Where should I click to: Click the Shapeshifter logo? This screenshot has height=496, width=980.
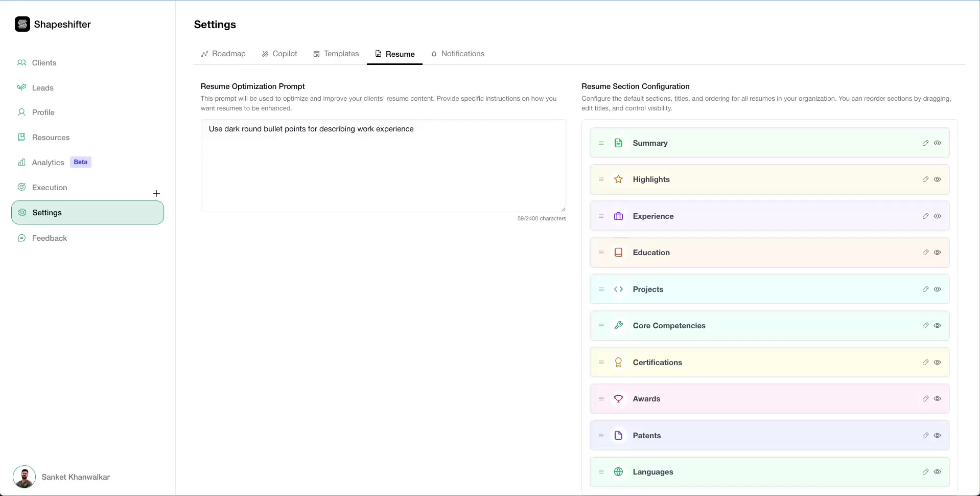tap(22, 24)
